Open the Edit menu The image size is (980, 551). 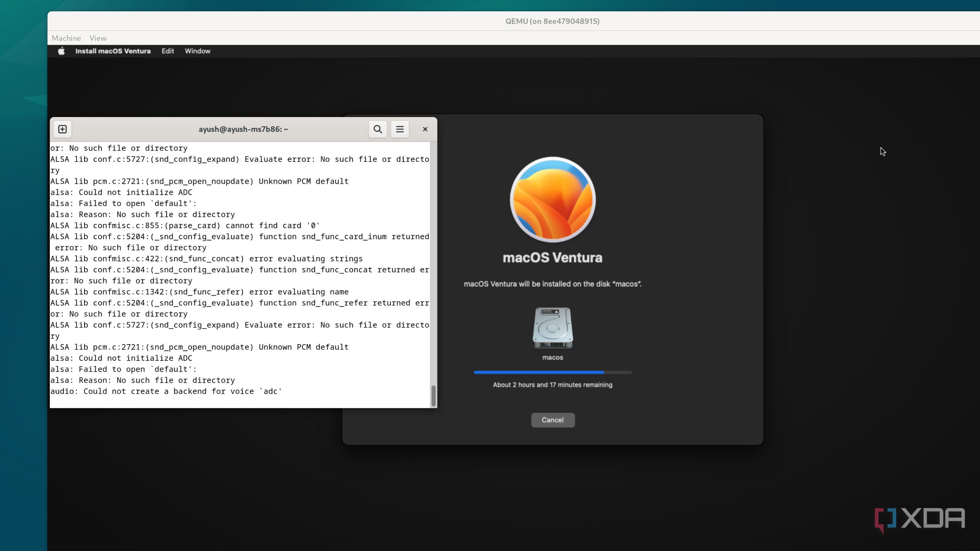(168, 51)
